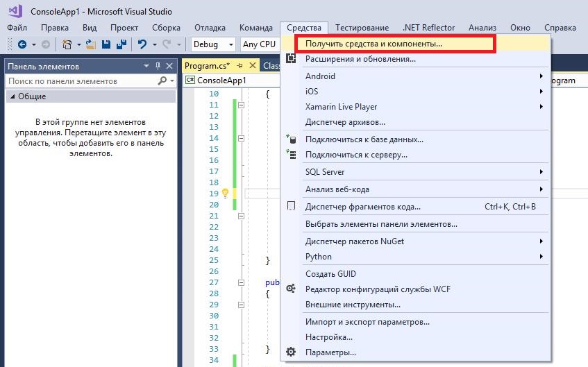
Task: Collapse the code block at line 21
Action: pos(241,216)
